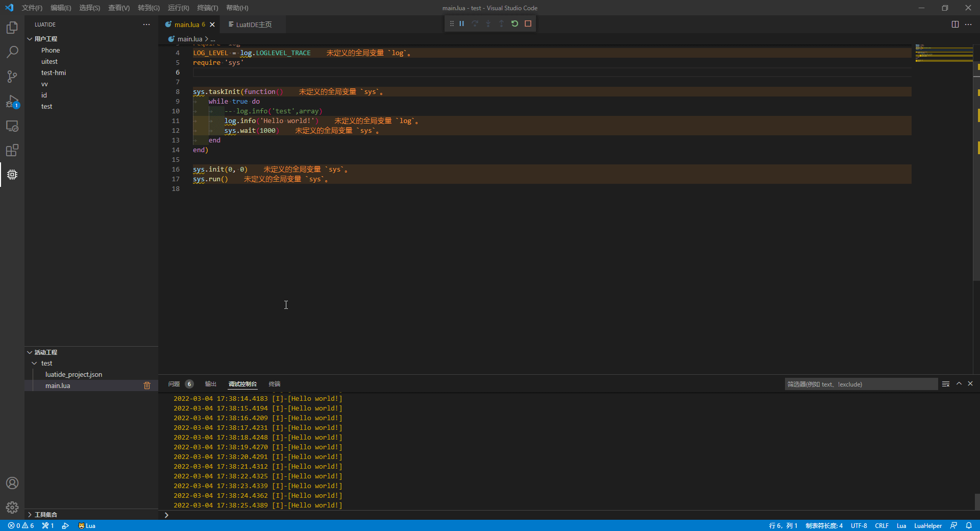Viewport: 980px width, 531px height.
Task: Click the debug start icon in status bar
Action: pyautogui.click(x=65, y=525)
